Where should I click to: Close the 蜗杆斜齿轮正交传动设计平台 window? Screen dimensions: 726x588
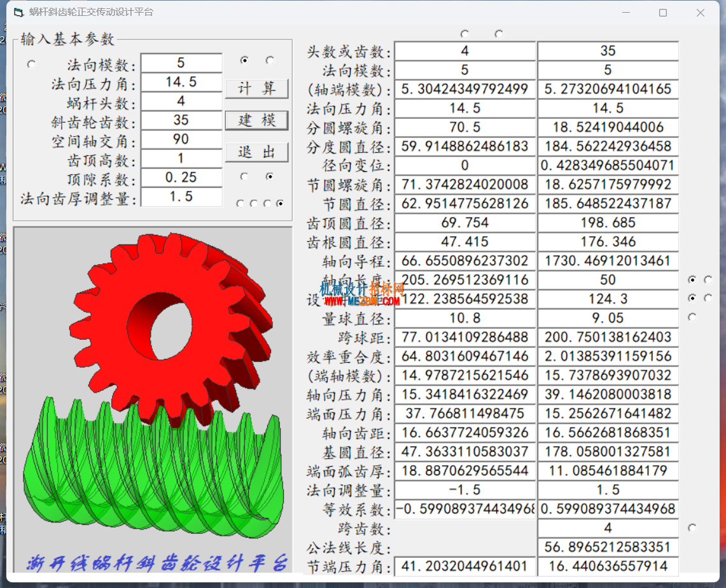coord(701,13)
